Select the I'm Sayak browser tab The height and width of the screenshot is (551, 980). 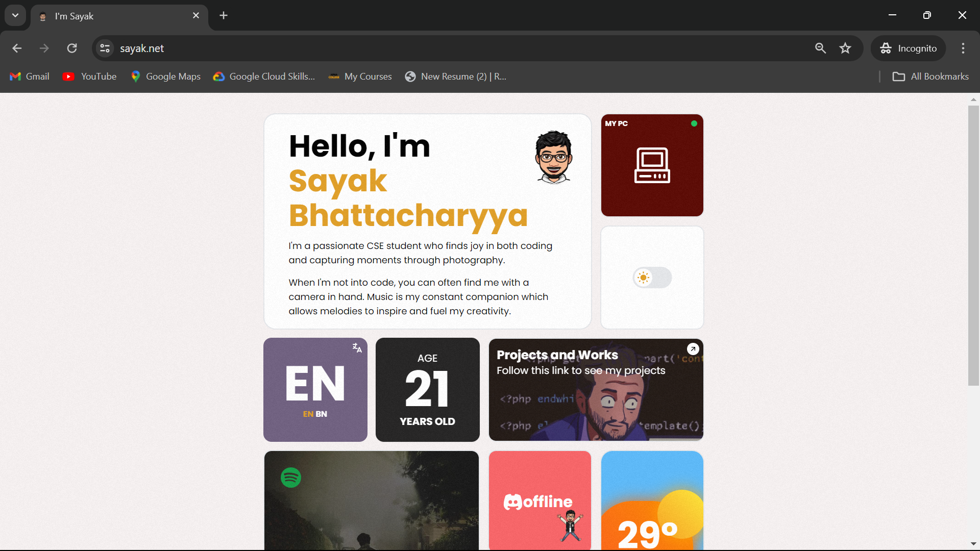(x=117, y=16)
